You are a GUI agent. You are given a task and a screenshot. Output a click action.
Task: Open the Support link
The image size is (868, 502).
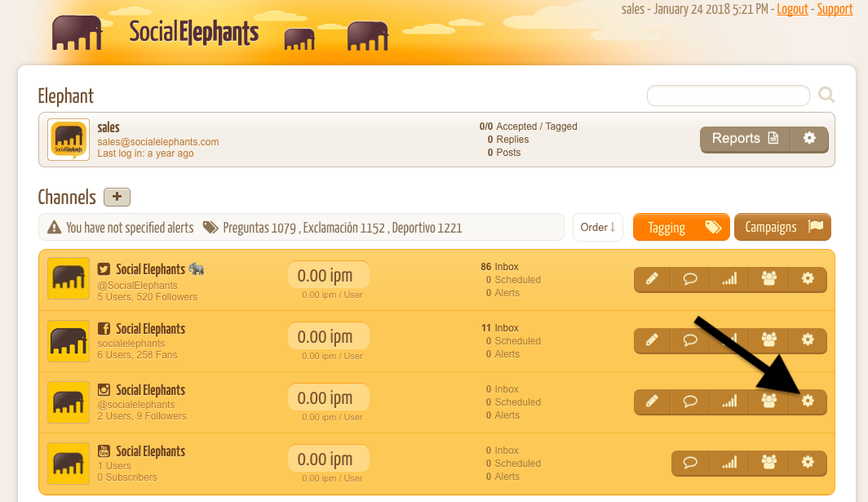point(835,10)
